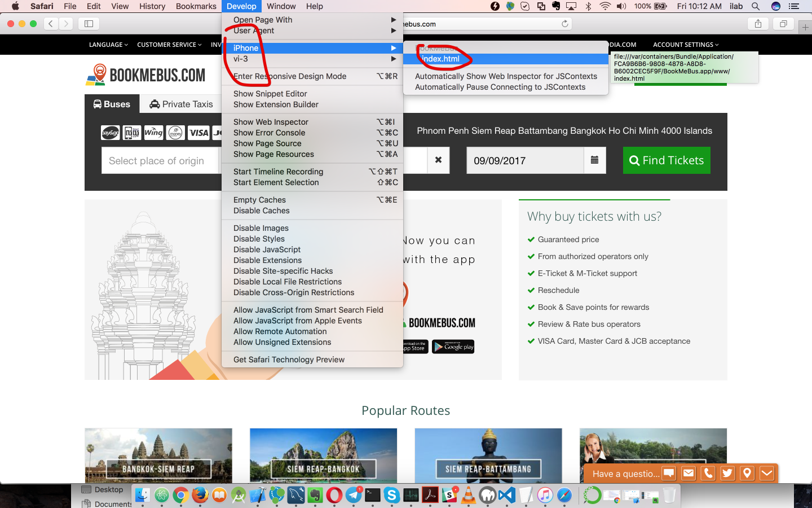The width and height of the screenshot is (812, 508).
Task: Clear destination field with the X button
Action: click(438, 160)
